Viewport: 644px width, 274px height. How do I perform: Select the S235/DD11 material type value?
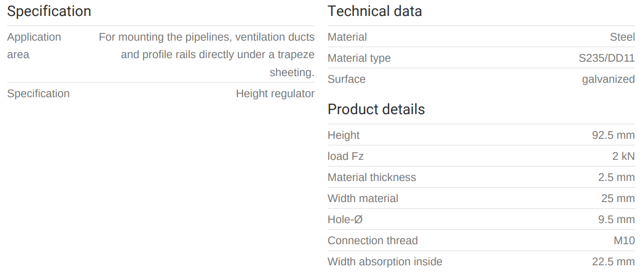[x=606, y=58]
